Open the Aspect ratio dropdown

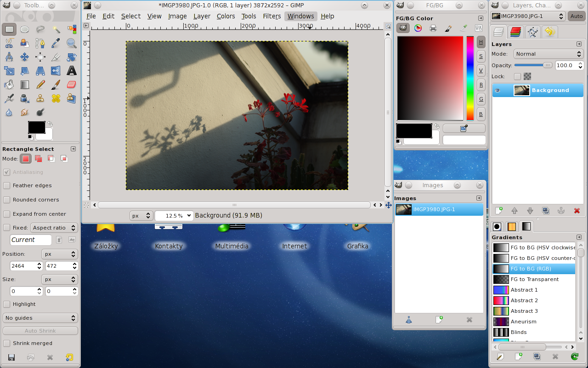[54, 228]
